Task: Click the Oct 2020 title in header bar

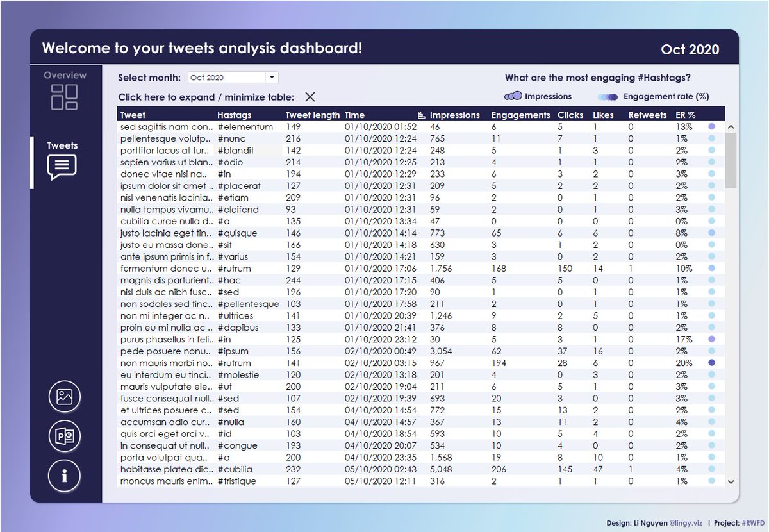Action: [690, 49]
